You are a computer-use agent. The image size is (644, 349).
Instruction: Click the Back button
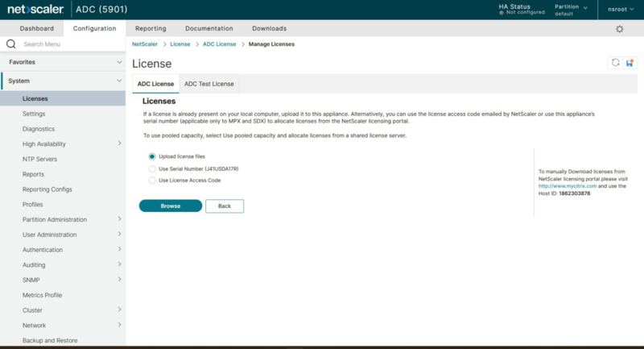pyautogui.click(x=225, y=206)
